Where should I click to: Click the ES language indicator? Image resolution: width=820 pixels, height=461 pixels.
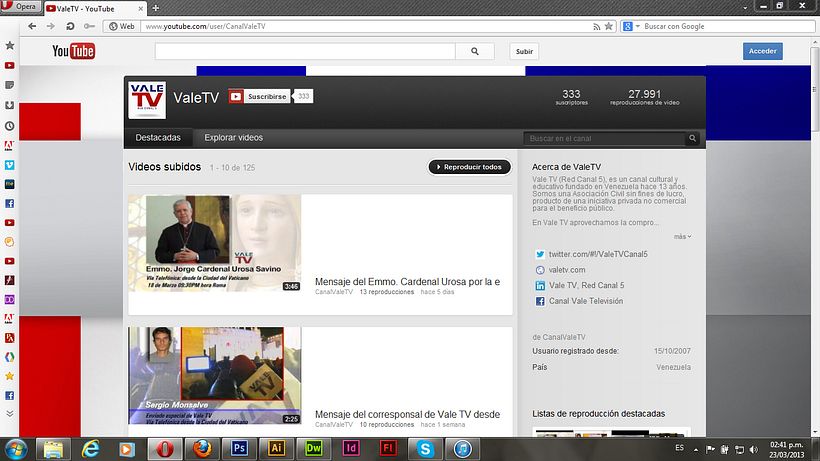[679, 448]
